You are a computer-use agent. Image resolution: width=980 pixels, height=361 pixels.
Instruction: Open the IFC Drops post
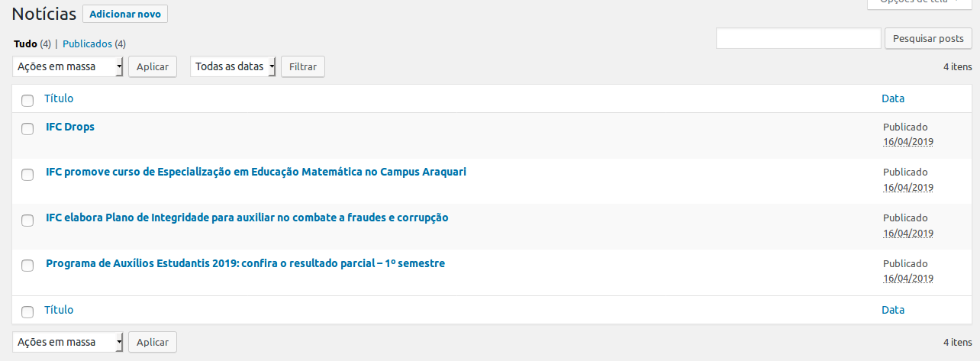(x=70, y=127)
